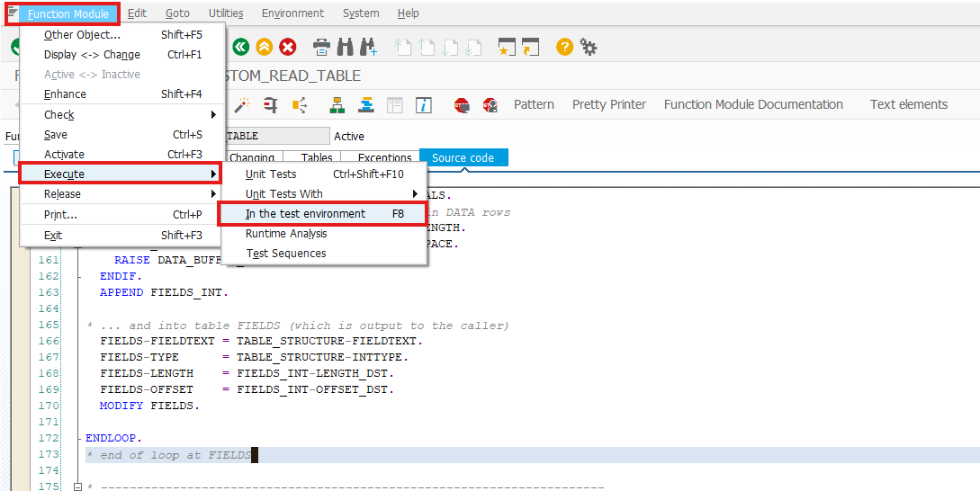Click the Activate magic wand icon
Screen dimensions: 980x491
click(241, 105)
